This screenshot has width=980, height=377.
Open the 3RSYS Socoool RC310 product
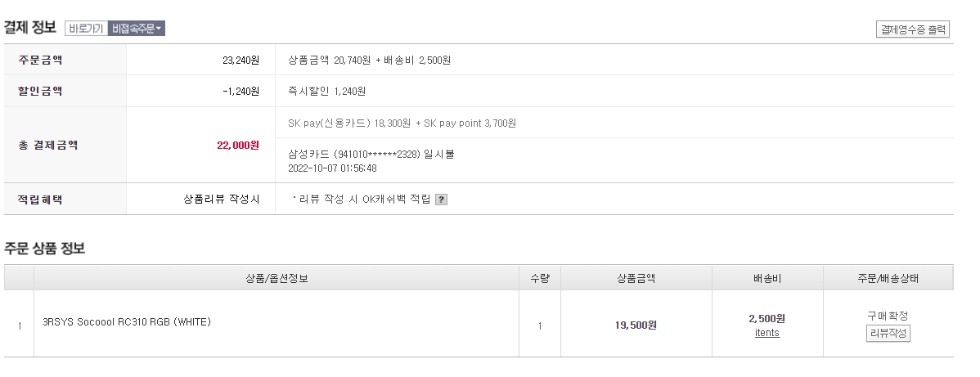127,322
